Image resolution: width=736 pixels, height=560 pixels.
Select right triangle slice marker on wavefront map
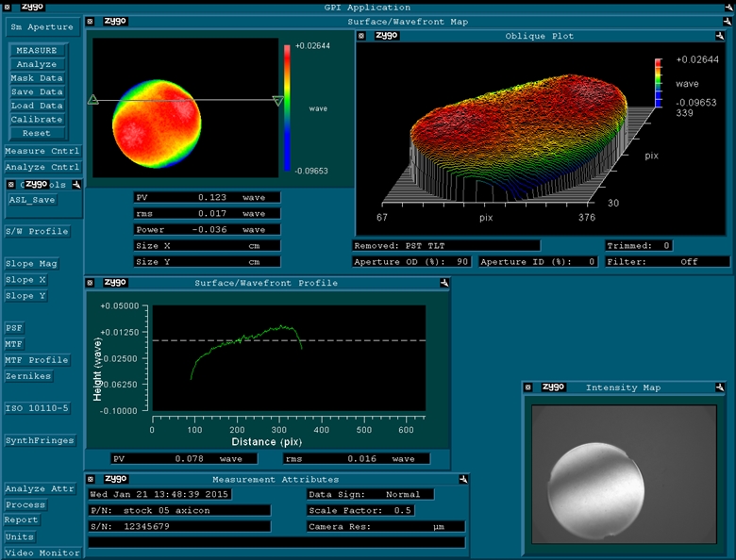pyautogui.click(x=277, y=100)
